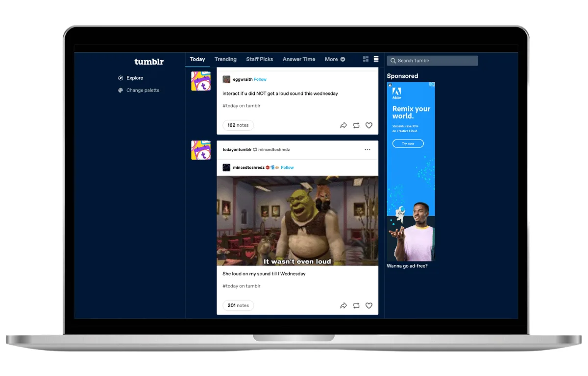Open the Staff Picks tab
Viewport: 588px width, 376px height.
tap(260, 59)
